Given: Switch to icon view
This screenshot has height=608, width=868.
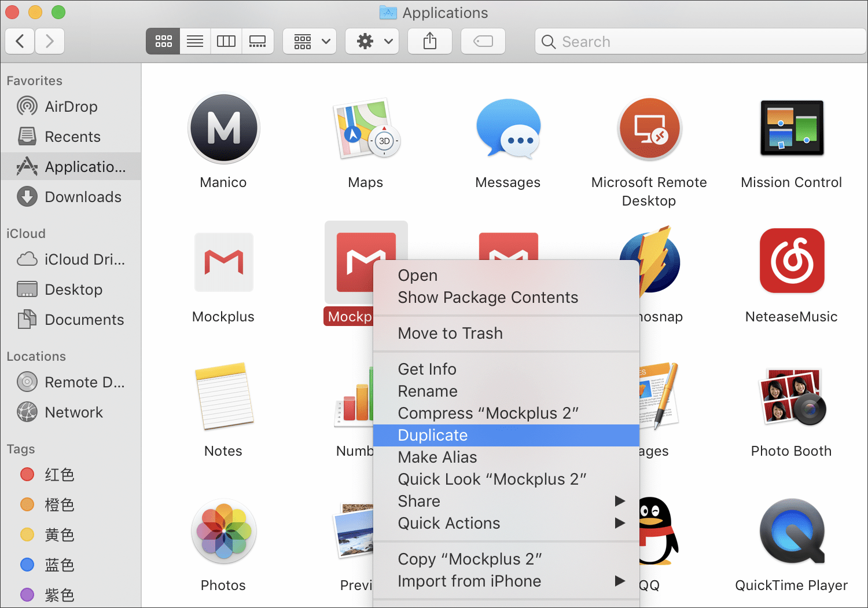Looking at the screenshot, I should (x=163, y=41).
